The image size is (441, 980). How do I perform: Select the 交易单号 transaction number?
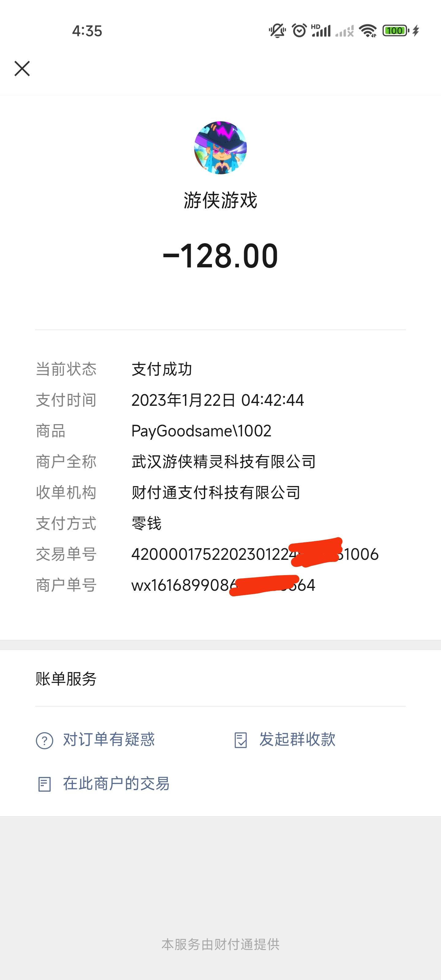coord(255,554)
